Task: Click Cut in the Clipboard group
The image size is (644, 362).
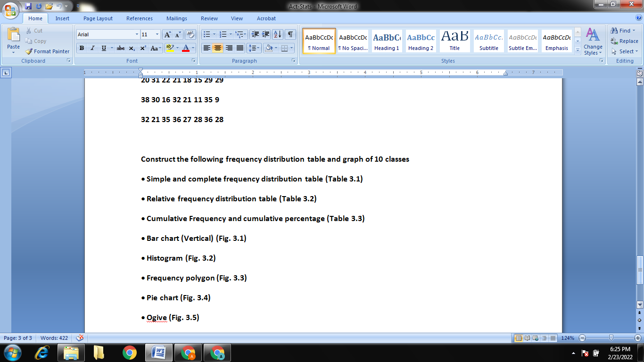Action: click(34, 31)
